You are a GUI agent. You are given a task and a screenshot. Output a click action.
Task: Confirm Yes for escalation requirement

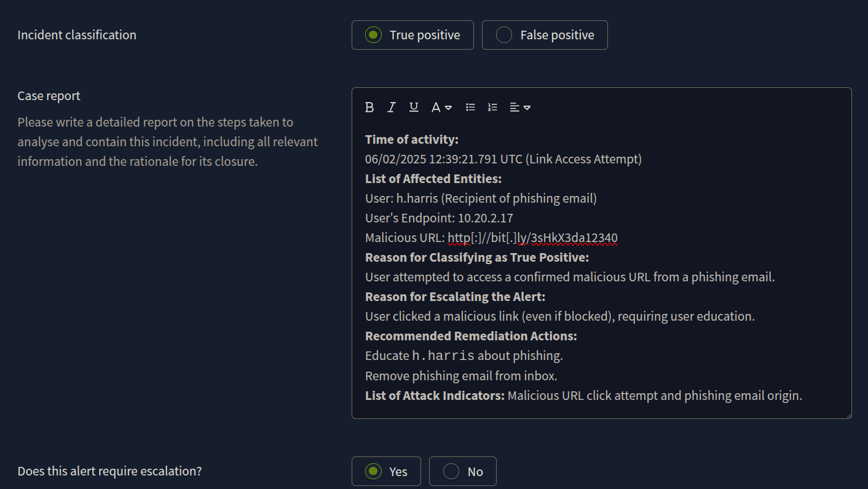(x=386, y=471)
